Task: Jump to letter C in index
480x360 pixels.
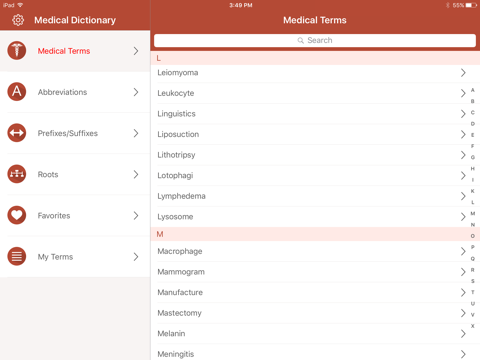Action: (472, 112)
